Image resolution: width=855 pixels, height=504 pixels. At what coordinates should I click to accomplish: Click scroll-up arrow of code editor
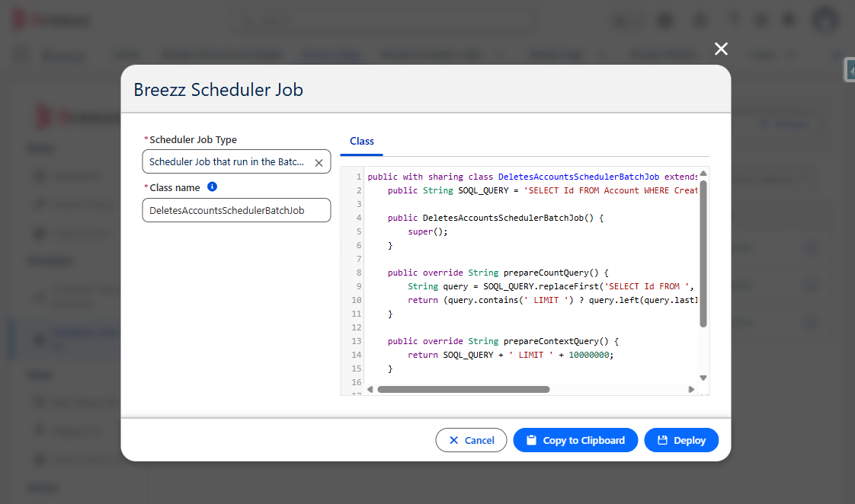pyautogui.click(x=703, y=174)
